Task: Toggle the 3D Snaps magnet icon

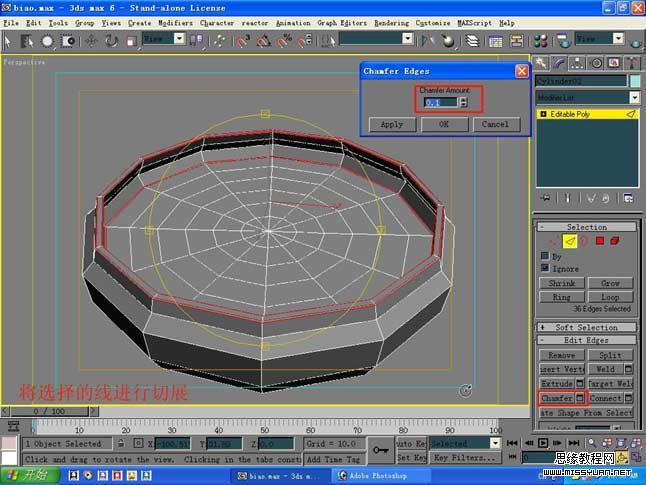Action: 243,41
